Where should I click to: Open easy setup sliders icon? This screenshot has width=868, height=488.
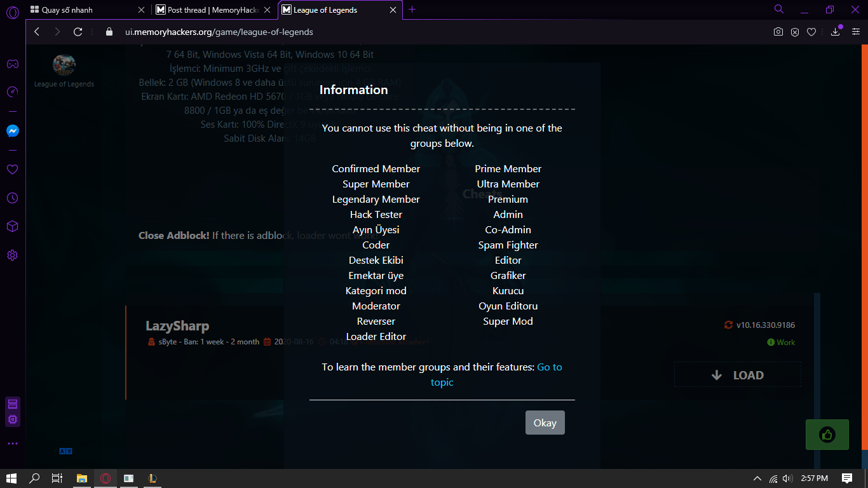tap(855, 32)
